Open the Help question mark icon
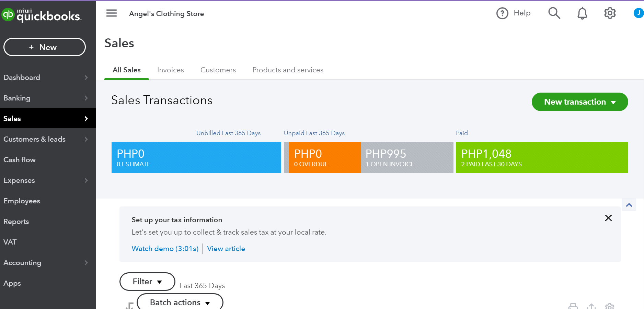644x309 pixels. pos(502,13)
